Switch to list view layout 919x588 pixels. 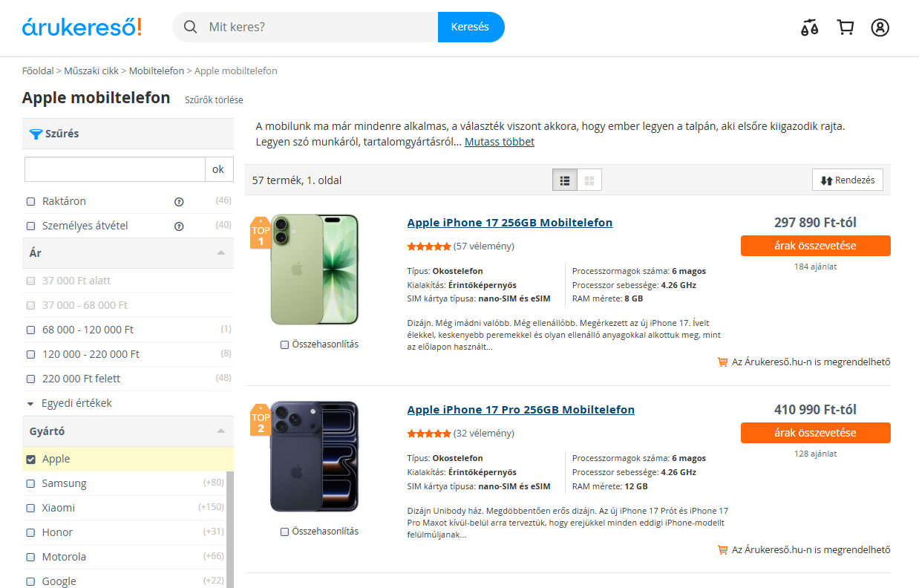(565, 180)
